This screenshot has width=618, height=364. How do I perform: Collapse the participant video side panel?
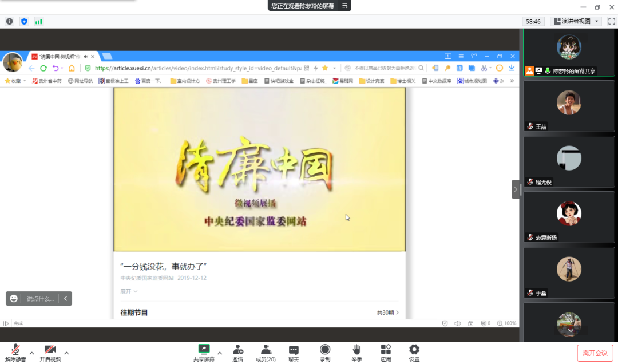(516, 189)
